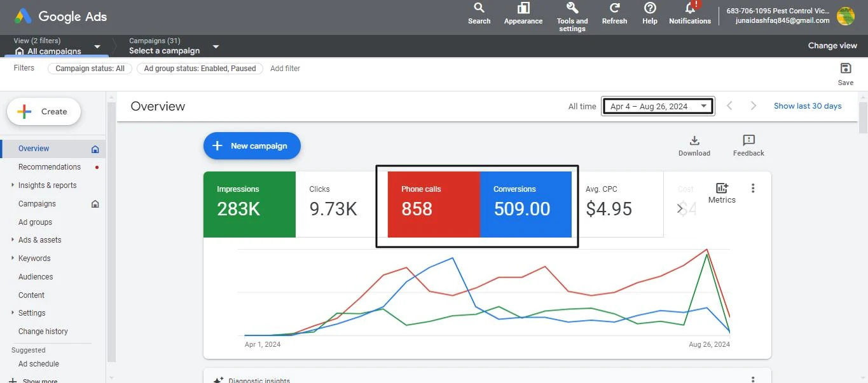868x383 pixels.
Task: Open the Help question mark icon
Action: (x=650, y=8)
